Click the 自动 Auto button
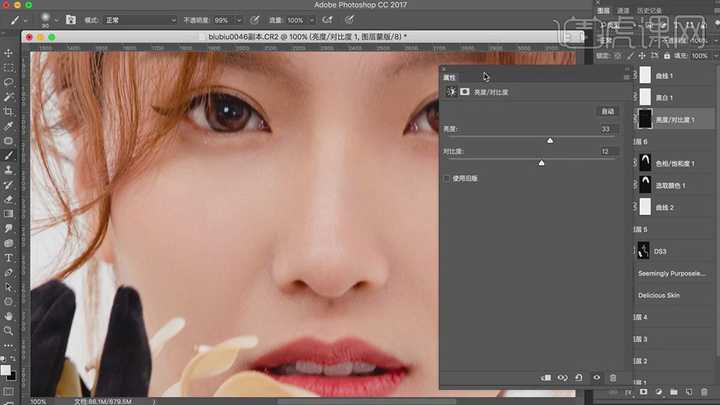Screen dimensions: 720x405 [x=608, y=112]
